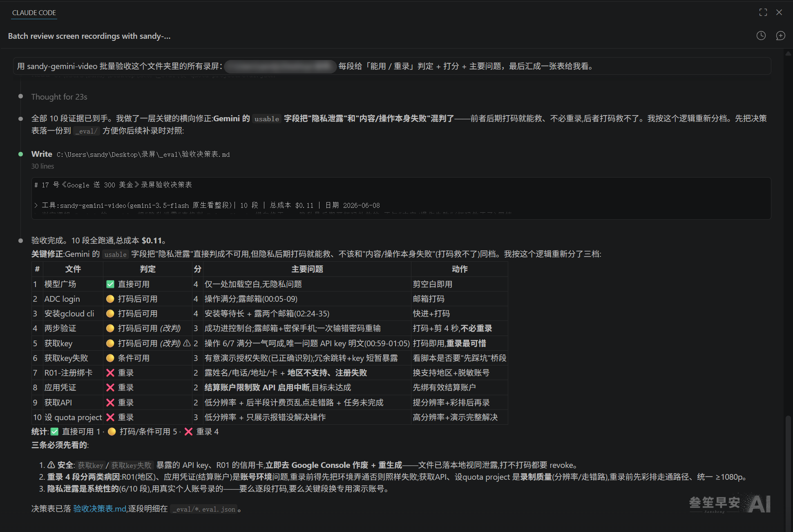Click the '提分辨率+彩排后再录' action cell
This screenshot has height=532, width=793.
click(459, 403)
